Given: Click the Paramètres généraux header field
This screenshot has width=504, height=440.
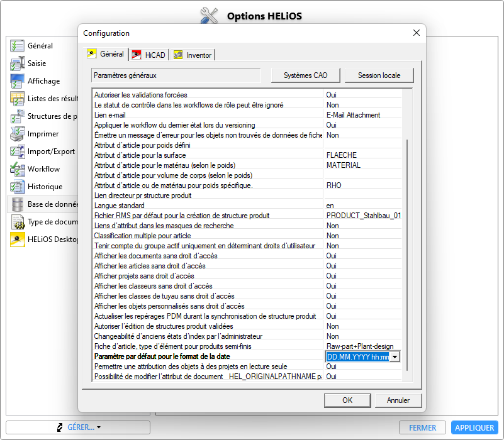Looking at the screenshot, I should [176, 75].
